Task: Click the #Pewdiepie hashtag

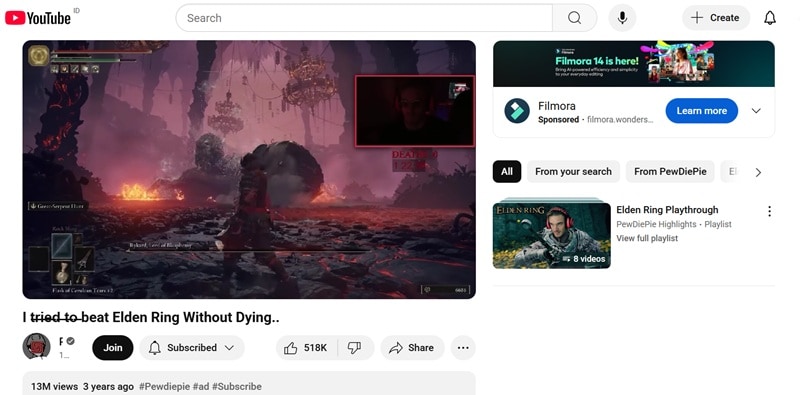Action: click(x=164, y=386)
